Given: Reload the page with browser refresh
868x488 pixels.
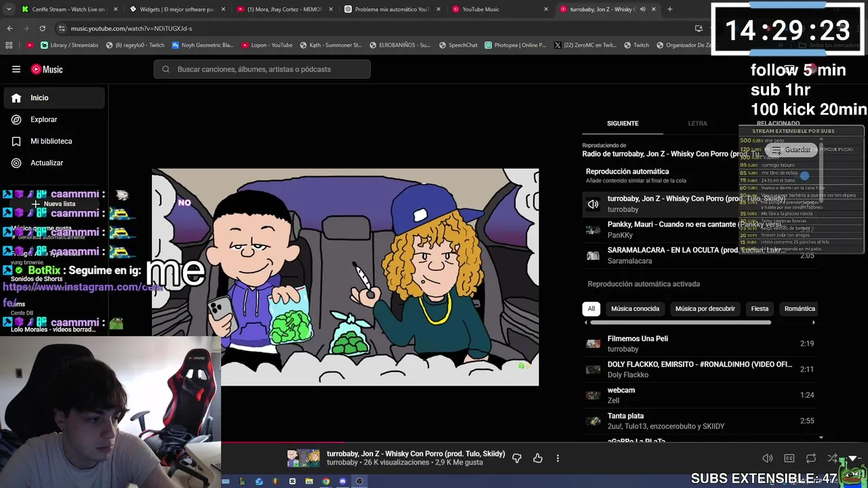Looking at the screenshot, I should (x=42, y=28).
